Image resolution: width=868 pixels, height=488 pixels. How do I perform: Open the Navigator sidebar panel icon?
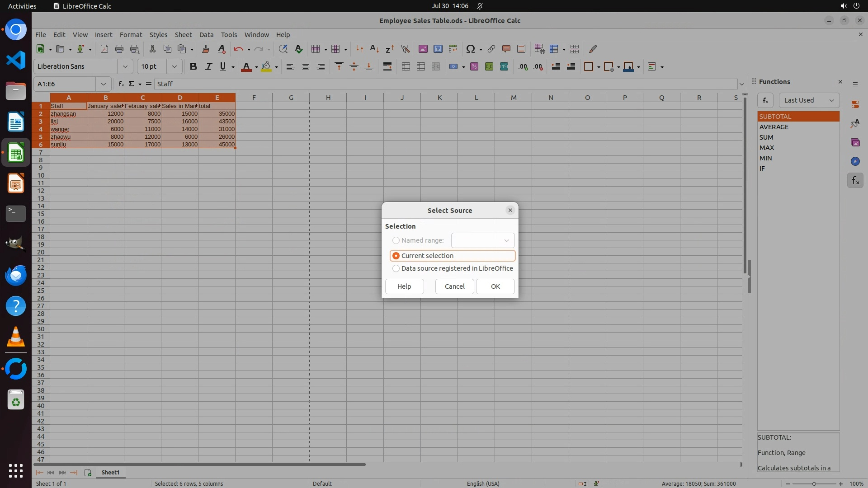point(855,161)
